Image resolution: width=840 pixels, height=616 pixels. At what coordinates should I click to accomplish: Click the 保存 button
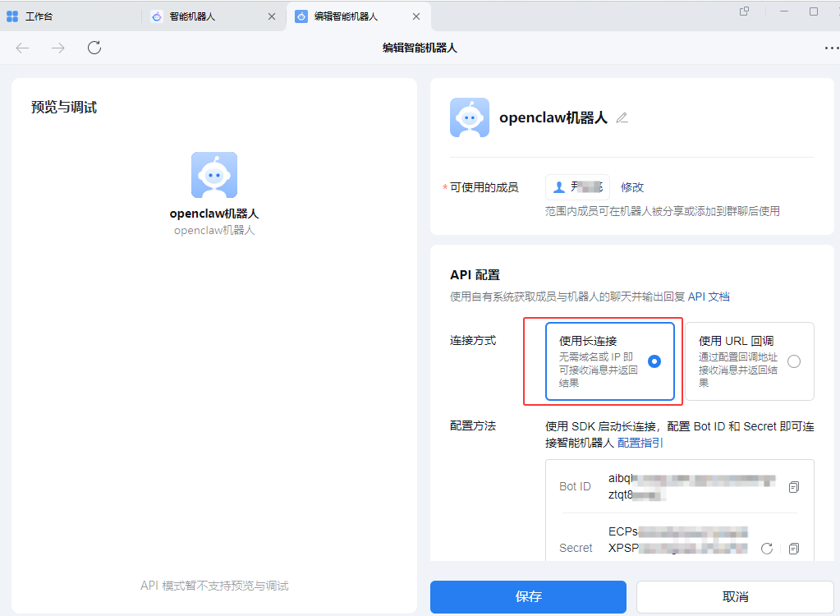click(x=528, y=597)
